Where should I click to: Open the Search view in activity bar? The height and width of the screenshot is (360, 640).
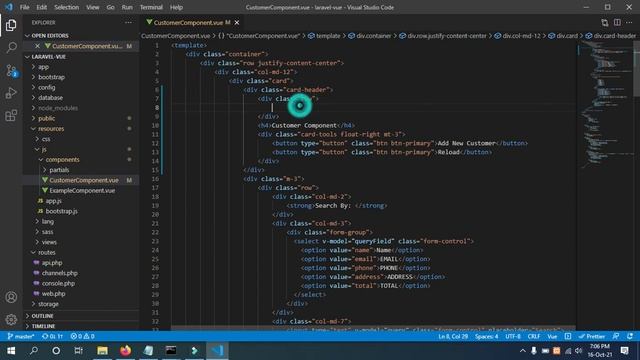(x=11, y=47)
